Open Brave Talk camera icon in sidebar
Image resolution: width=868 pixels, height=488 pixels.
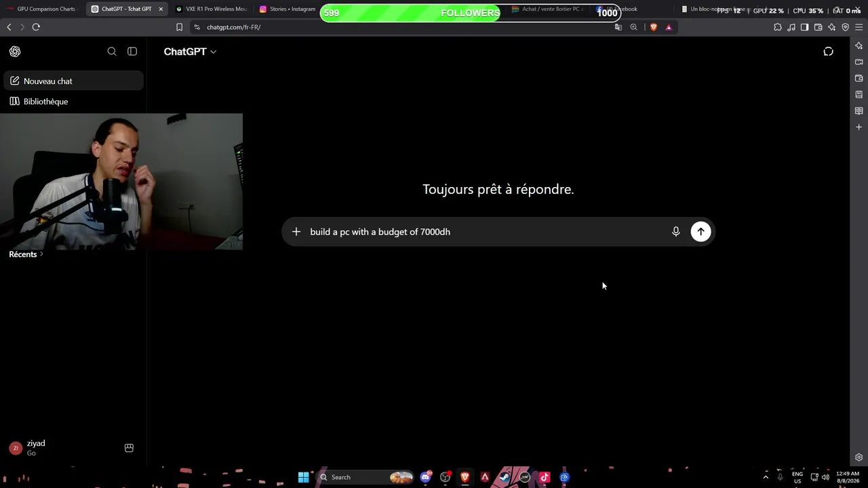[859, 62]
